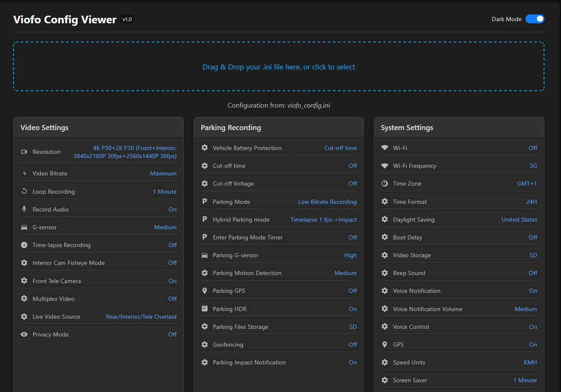Click the Daylight Saving gear icon
Viewport: 561px width, 392px height.
click(x=385, y=219)
